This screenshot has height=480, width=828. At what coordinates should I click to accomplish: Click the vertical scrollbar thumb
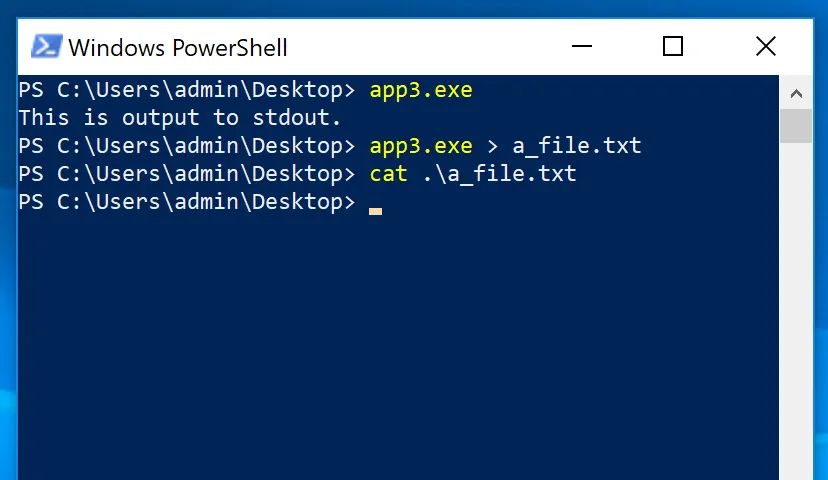tap(796, 126)
